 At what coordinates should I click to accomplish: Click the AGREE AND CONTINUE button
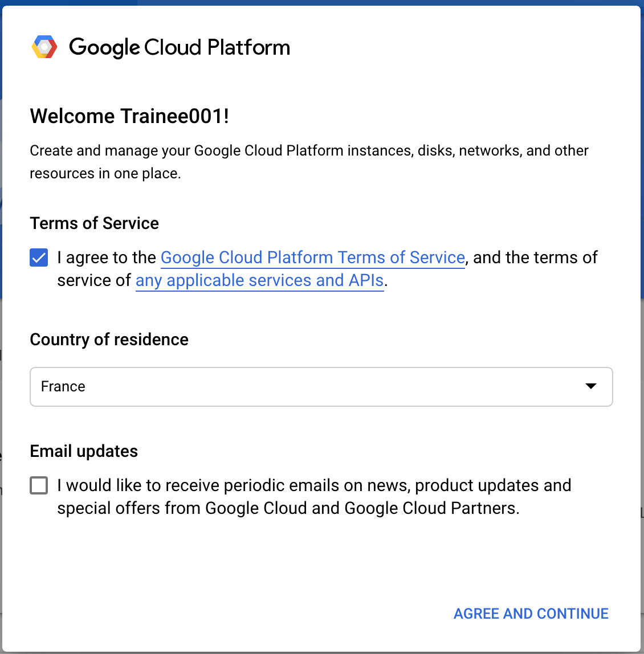[x=531, y=614]
